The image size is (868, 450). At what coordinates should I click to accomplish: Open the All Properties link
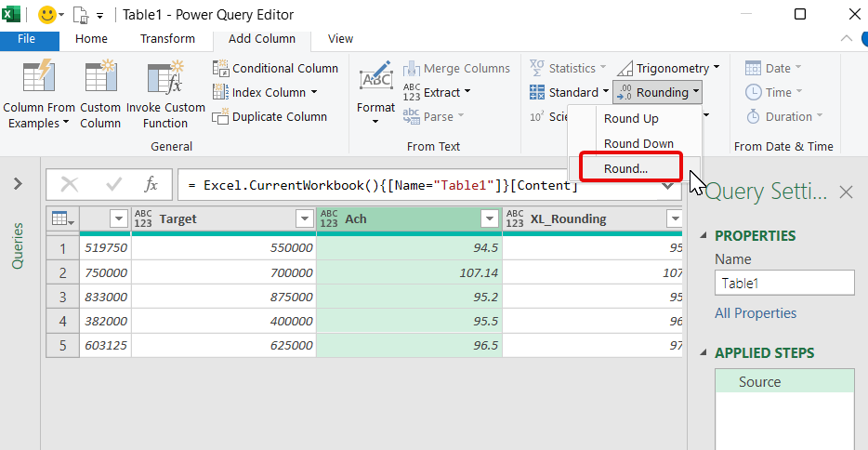pos(755,313)
